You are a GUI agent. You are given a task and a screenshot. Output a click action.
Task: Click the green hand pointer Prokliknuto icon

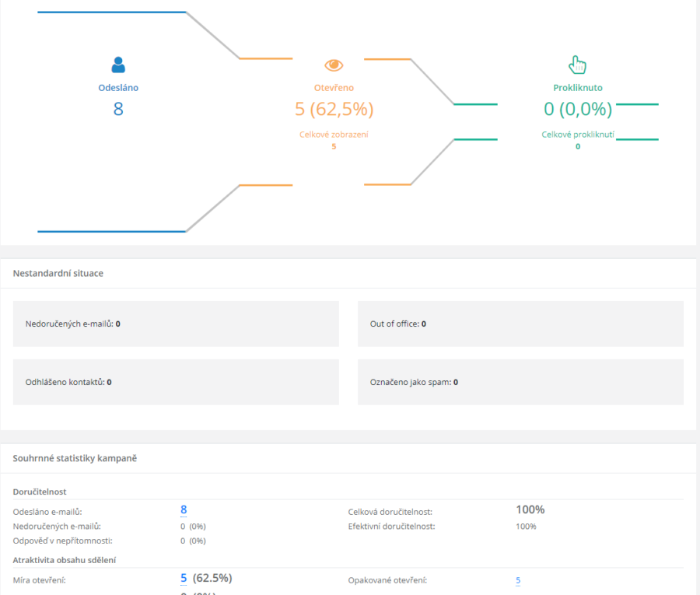tap(577, 65)
